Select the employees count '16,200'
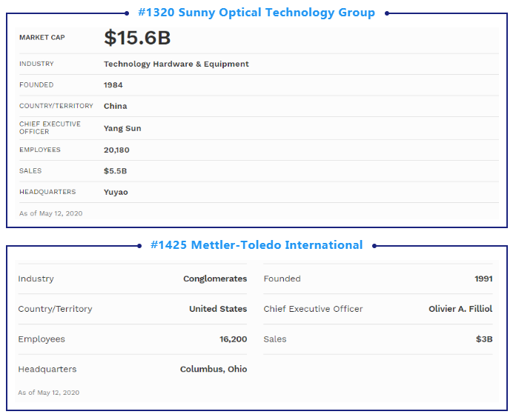This screenshot has width=516, height=420. point(234,339)
